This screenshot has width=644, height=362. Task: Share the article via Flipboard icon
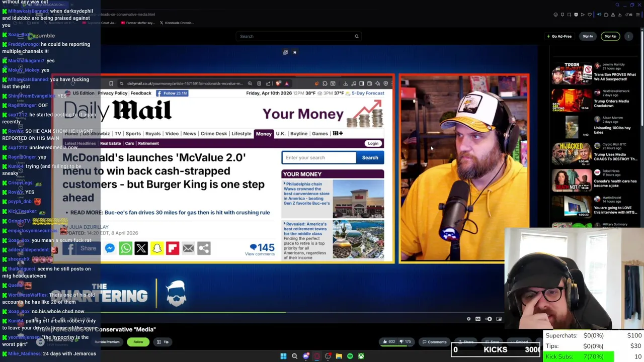173,248
